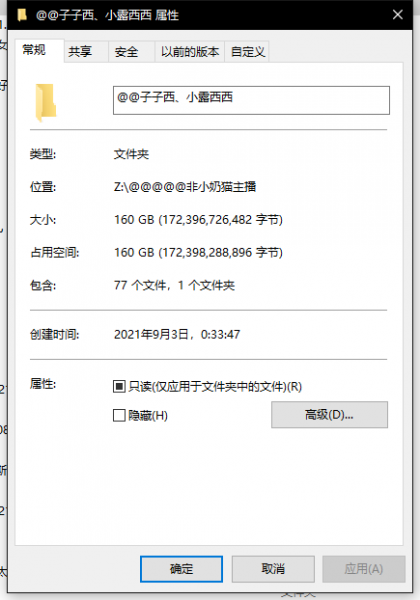This screenshot has height=600, width=420.
Task: Enable the 隐藏(H) hidden checkbox
Action: coord(119,415)
